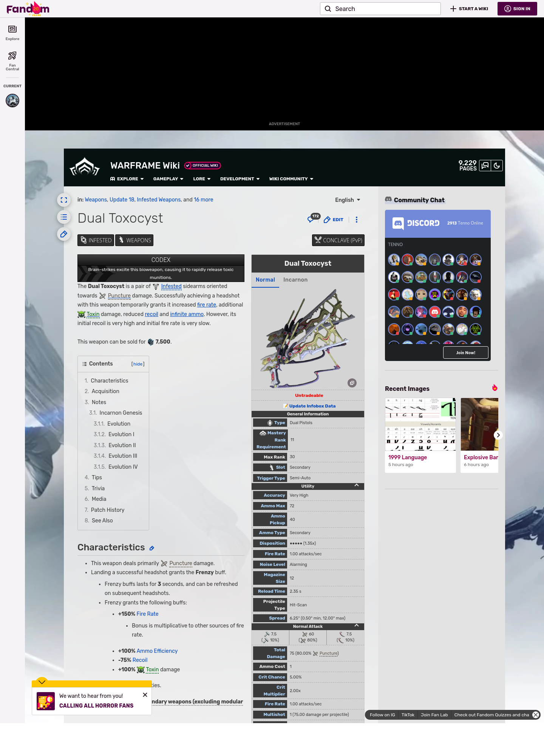Open the current wiki avatar icon
The width and height of the screenshot is (544, 756).
(x=12, y=101)
